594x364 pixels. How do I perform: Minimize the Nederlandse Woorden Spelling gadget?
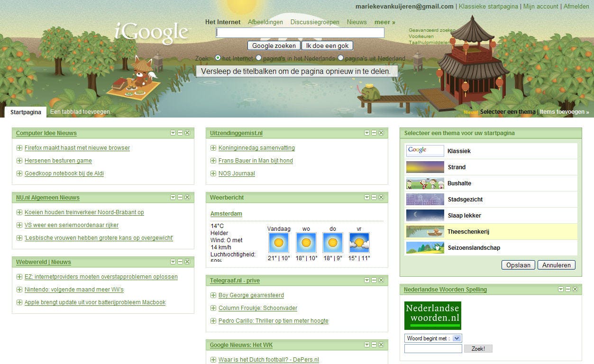pos(568,289)
